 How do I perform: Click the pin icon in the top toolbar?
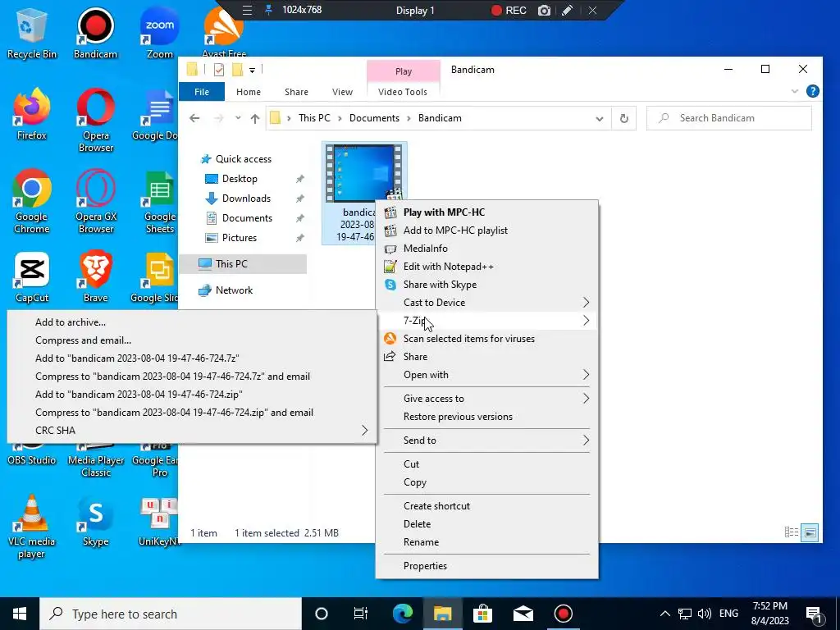click(269, 10)
